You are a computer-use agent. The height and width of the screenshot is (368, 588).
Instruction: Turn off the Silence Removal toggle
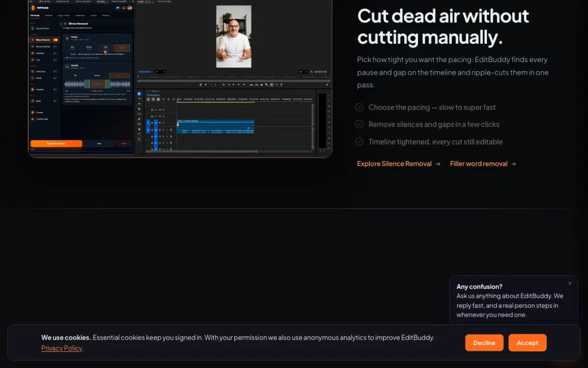click(x=56, y=40)
